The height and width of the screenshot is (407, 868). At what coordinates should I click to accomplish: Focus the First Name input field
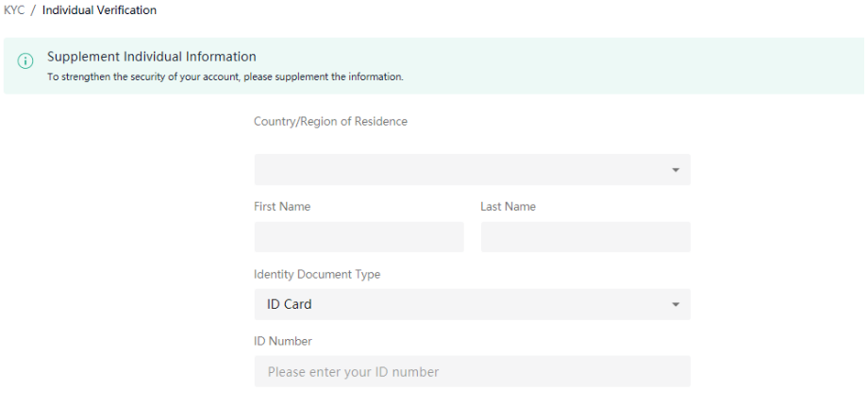[x=359, y=237]
